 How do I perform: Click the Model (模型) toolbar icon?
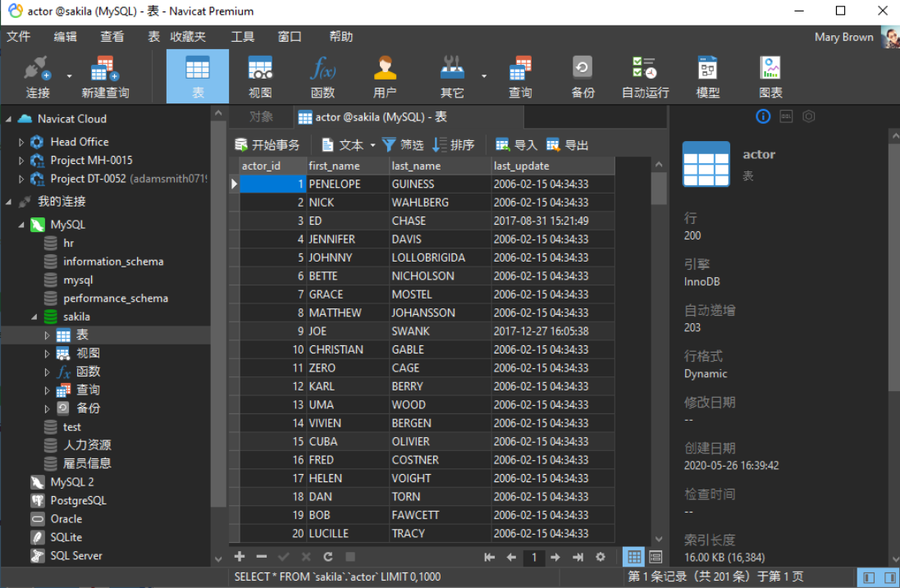click(708, 76)
